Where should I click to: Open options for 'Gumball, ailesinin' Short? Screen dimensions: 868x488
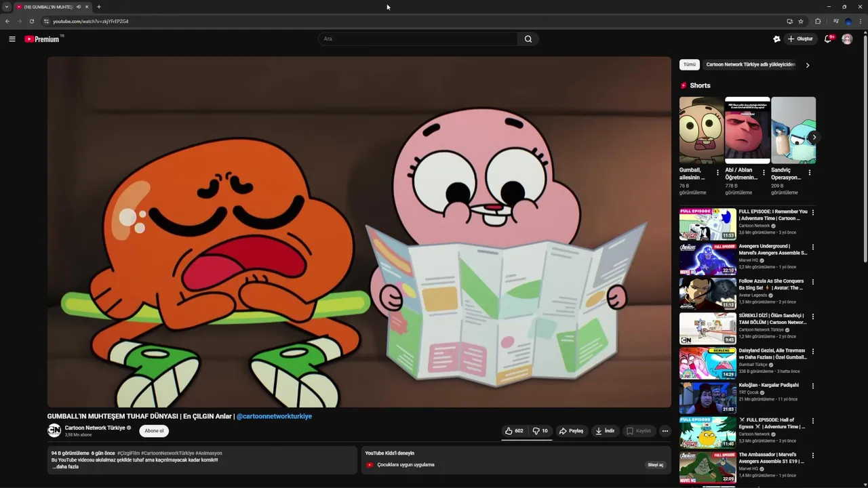coord(717,173)
